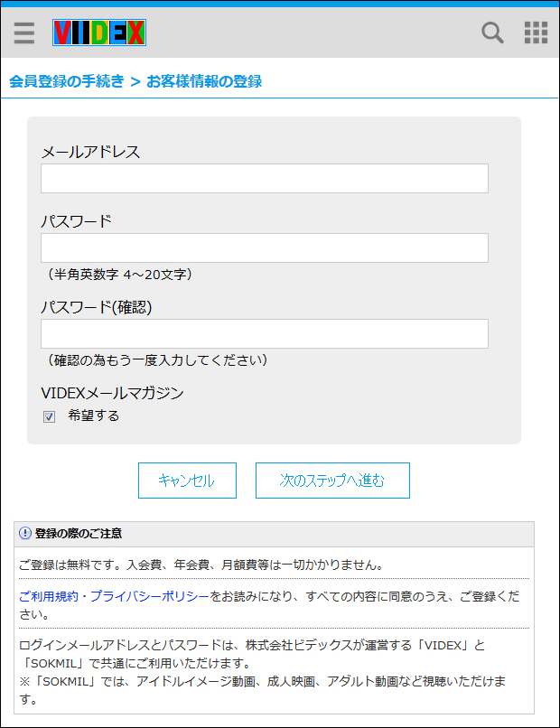
Task: Focus the パスワード input field
Action: 265,247
